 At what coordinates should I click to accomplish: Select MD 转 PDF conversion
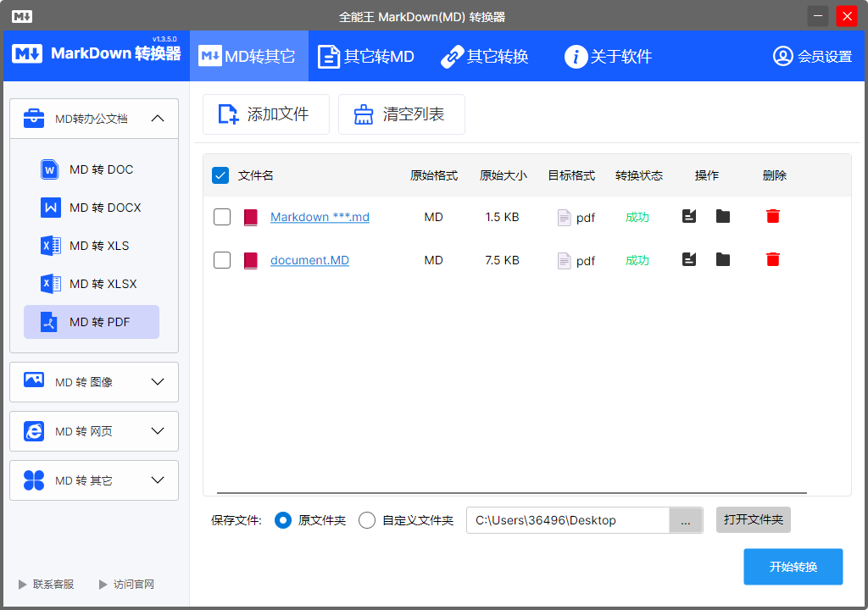(x=92, y=322)
